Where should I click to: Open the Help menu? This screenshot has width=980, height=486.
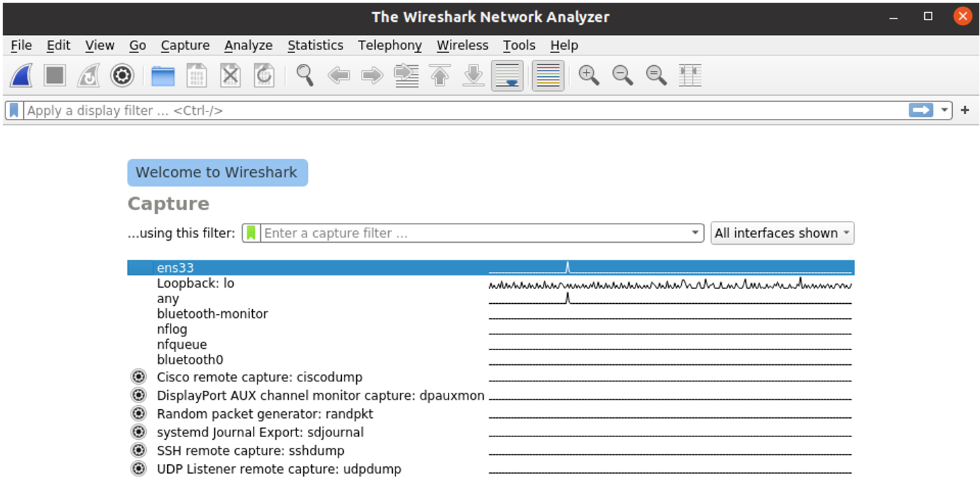click(564, 46)
